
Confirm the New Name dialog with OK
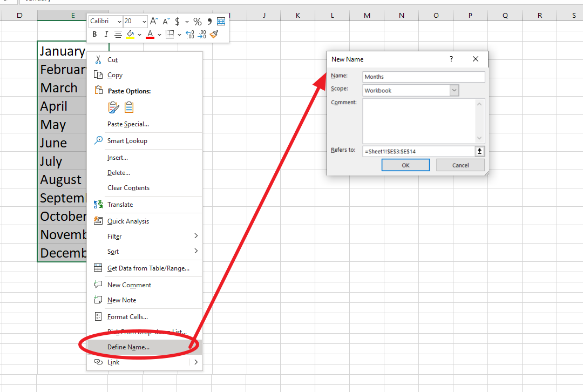pos(405,165)
